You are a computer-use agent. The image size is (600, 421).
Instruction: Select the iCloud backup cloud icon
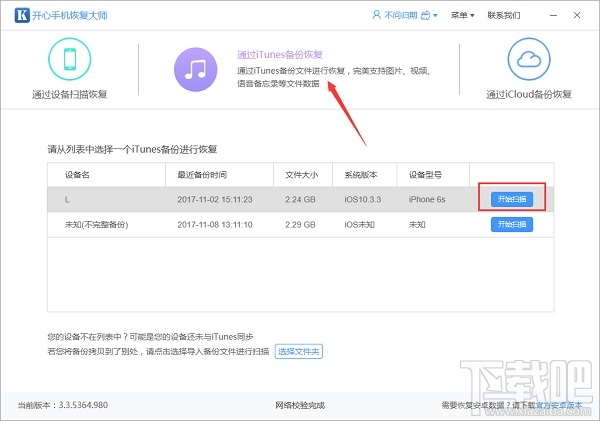[529, 59]
